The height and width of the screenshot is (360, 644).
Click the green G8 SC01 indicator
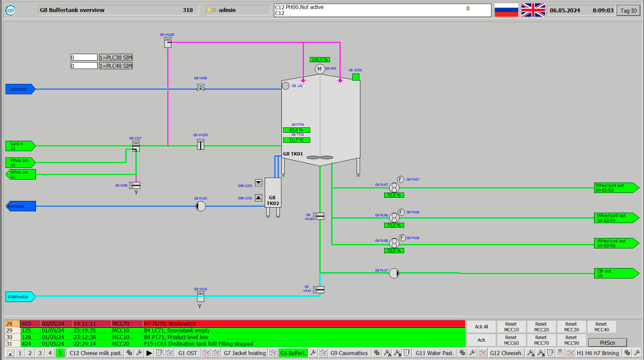(356, 77)
